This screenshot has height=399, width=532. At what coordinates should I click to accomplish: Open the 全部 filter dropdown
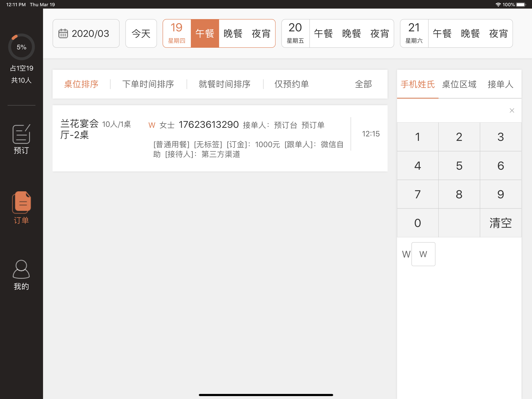point(363,84)
